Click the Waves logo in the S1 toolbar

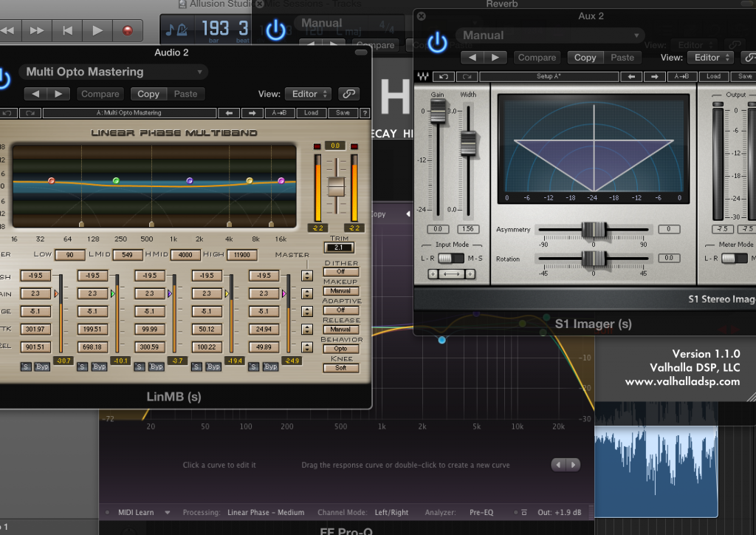click(423, 76)
